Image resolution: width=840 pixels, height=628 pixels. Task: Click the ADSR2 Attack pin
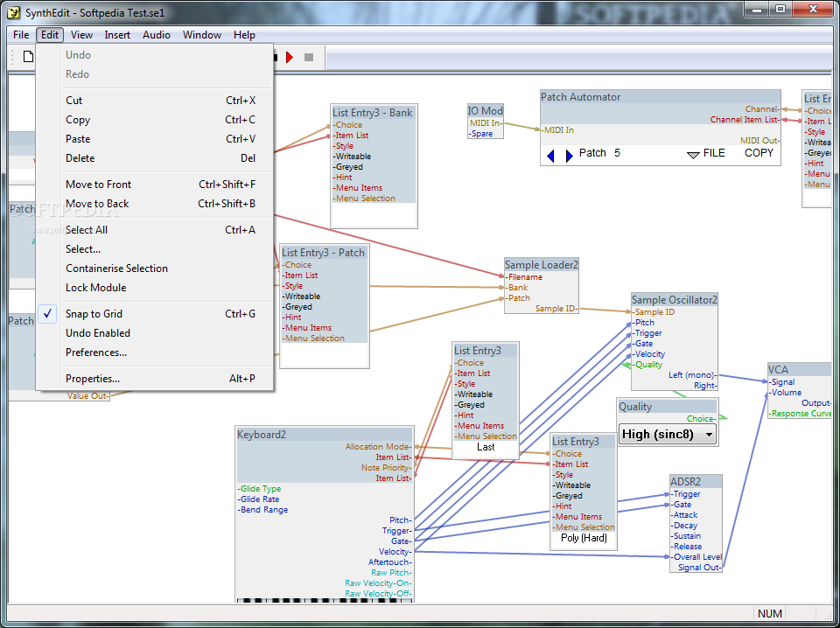(x=685, y=515)
